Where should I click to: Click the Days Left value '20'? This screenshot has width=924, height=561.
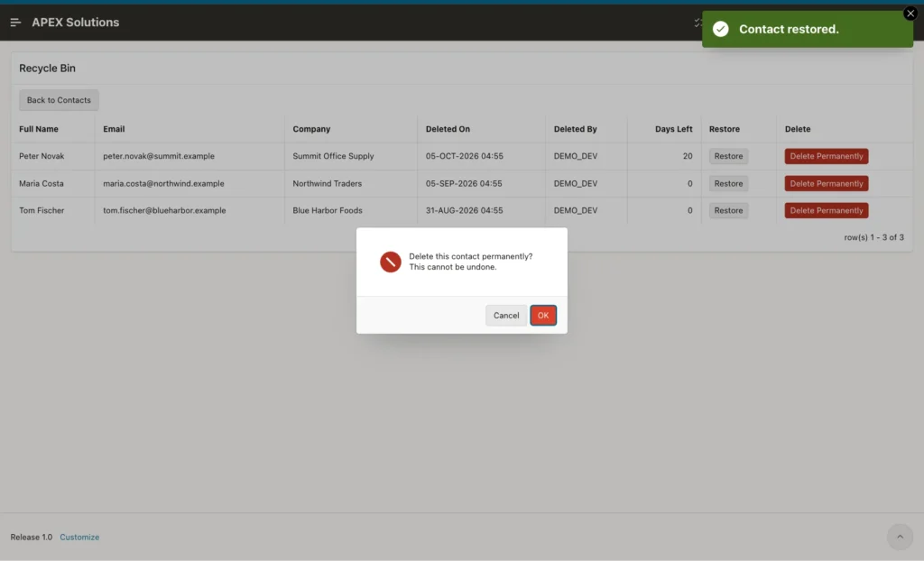tap(688, 156)
